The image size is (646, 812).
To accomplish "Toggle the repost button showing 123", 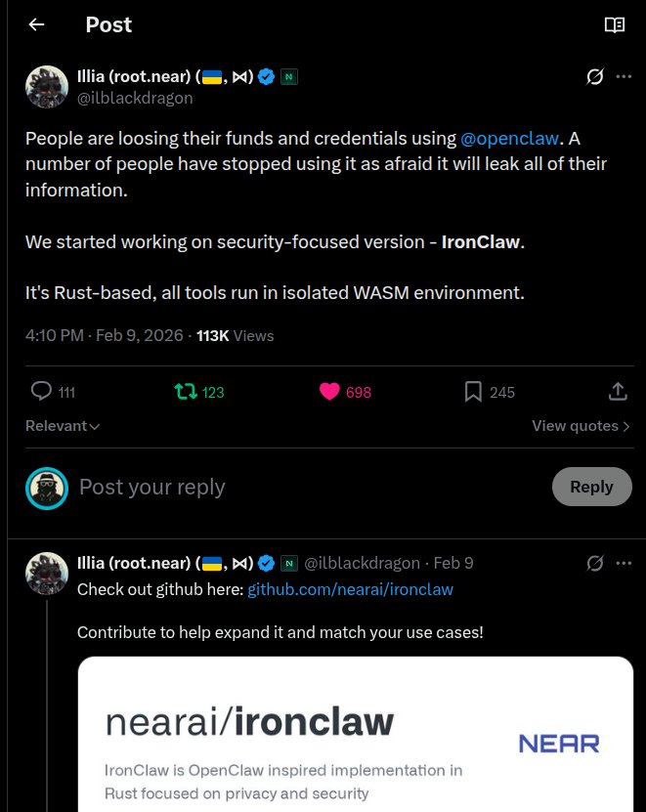I will (185, 392).
